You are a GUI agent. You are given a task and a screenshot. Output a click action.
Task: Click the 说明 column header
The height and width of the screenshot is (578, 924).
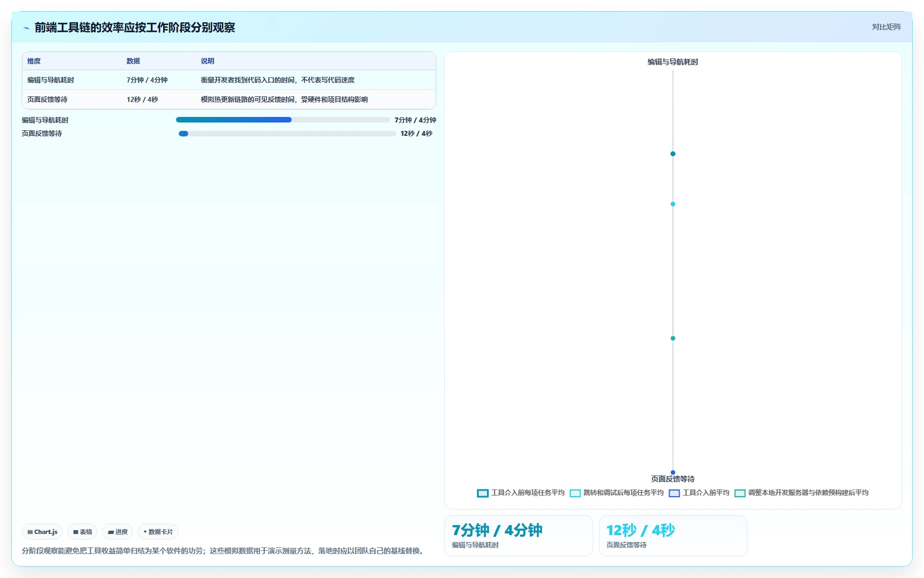[208, 61]
